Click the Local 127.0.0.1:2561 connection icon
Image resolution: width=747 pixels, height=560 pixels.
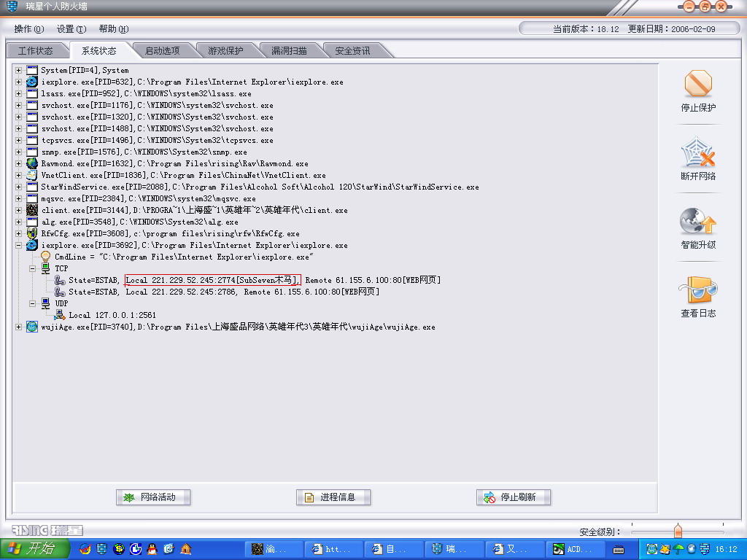[x=60, y=315]
